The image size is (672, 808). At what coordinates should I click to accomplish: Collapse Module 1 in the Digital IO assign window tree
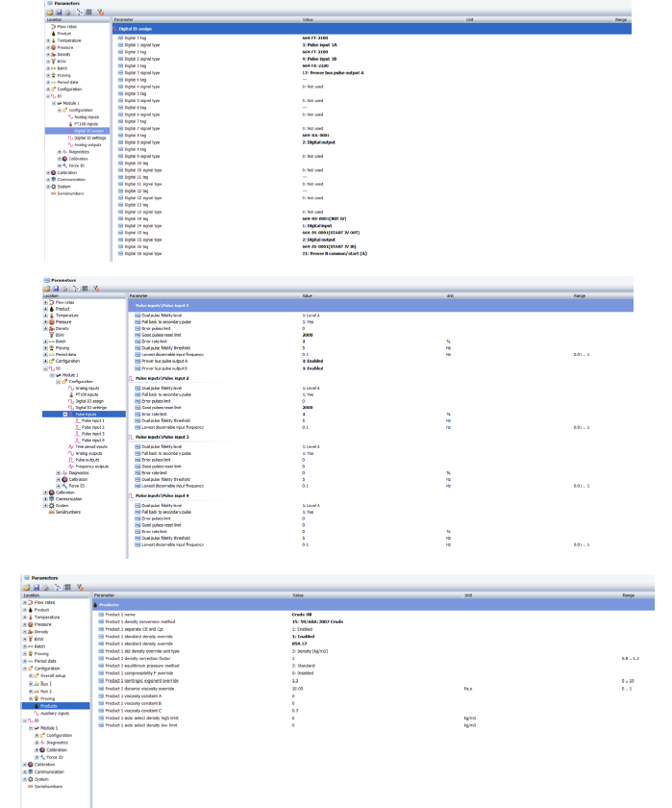(54, 103)
